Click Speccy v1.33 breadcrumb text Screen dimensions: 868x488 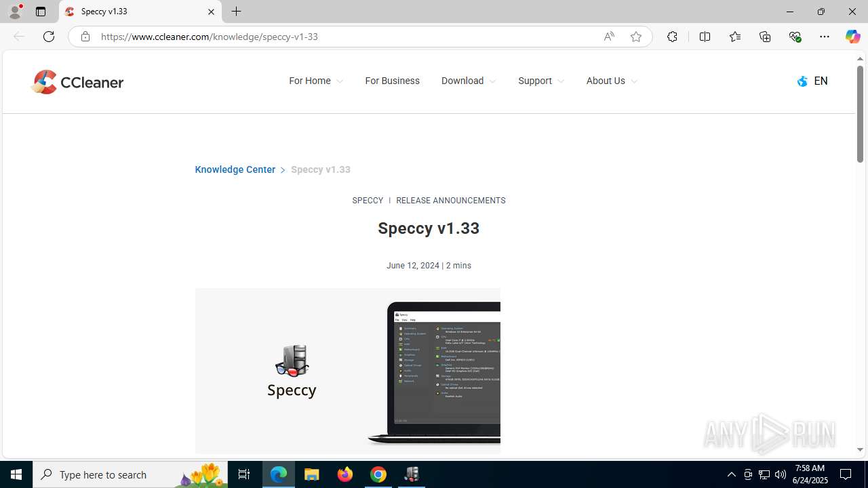[321, 169]
